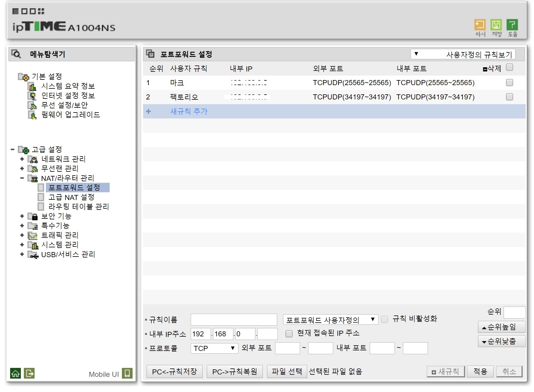This screenshot has width=534, height=392.
Task: Check delete box for 팩토리오 rule
Action: (x=510, y=97)
